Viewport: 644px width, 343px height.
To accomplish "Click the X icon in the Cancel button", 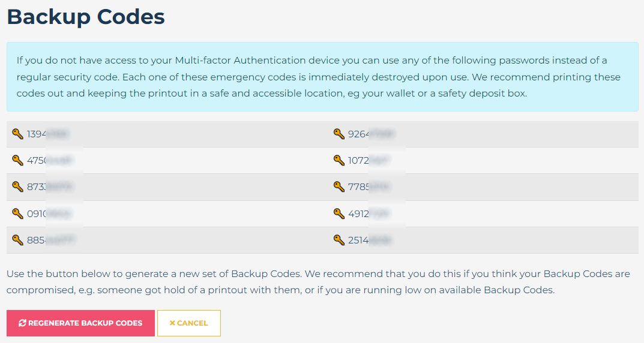I will point(172,323).
